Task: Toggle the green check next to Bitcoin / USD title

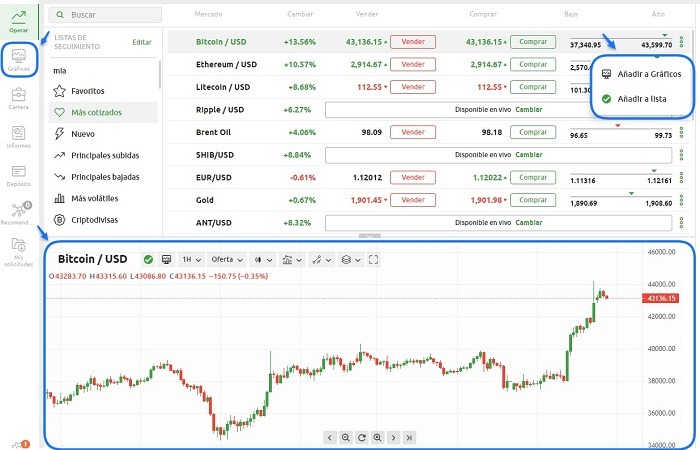Action: click(148, 259)
